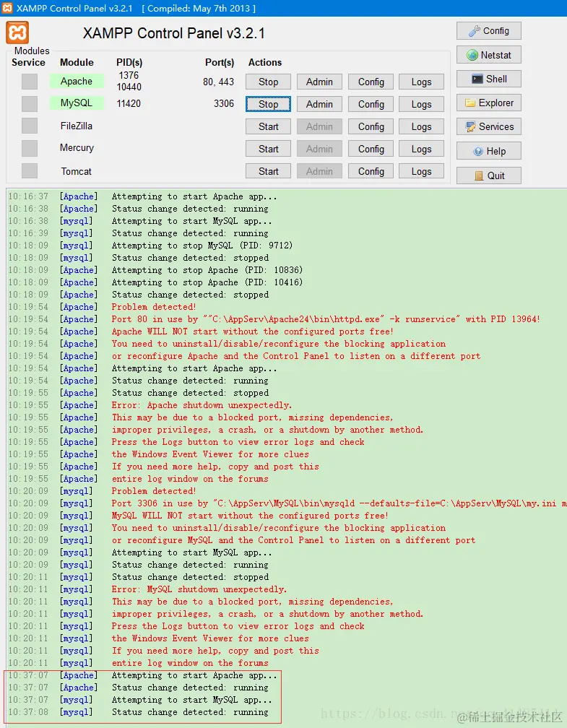The width and height of the screenshot is (567, 728).
Task: Click the door icon on Quit
Action: pyautogui.click(x=479, y=175)
